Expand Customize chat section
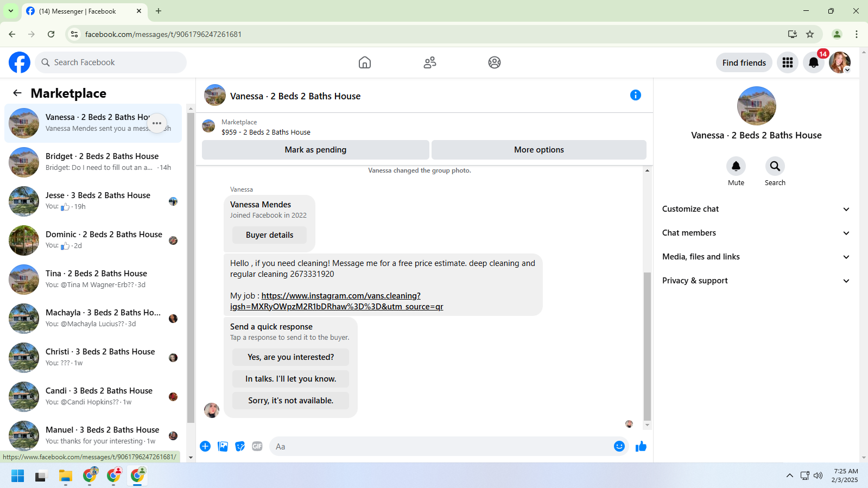 pyautogui.click(x=756, y=209)
